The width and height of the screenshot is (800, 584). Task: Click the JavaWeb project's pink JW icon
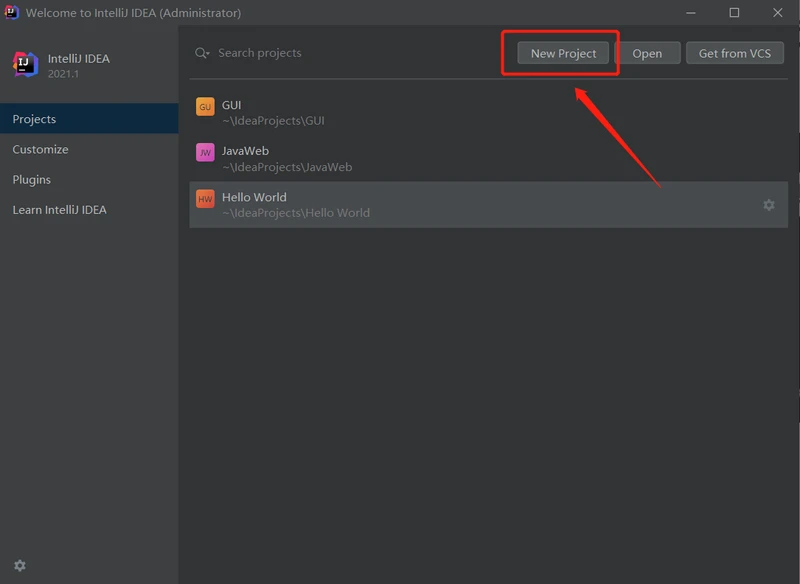(205, 153)
